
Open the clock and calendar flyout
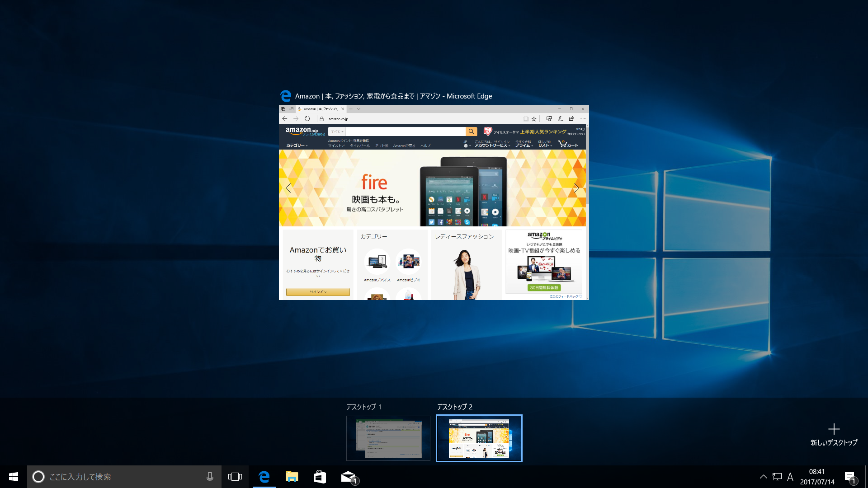[x=817, y=477]
